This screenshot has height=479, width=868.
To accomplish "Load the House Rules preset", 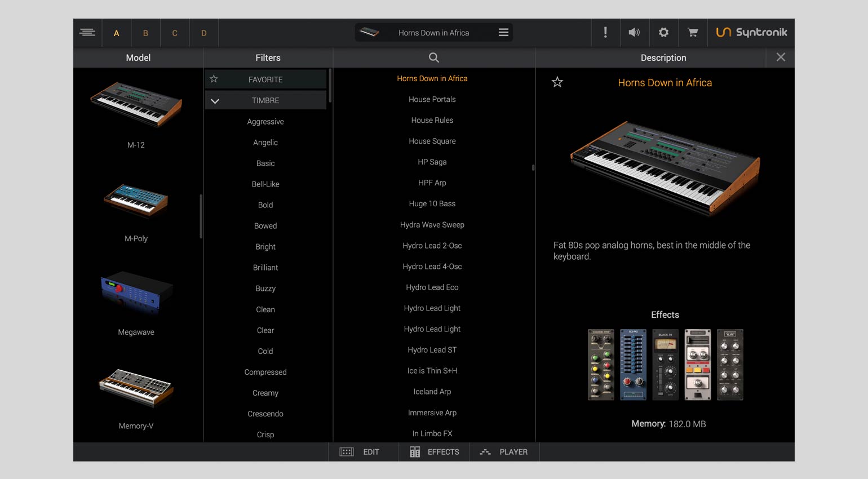I will pos(432,120).
